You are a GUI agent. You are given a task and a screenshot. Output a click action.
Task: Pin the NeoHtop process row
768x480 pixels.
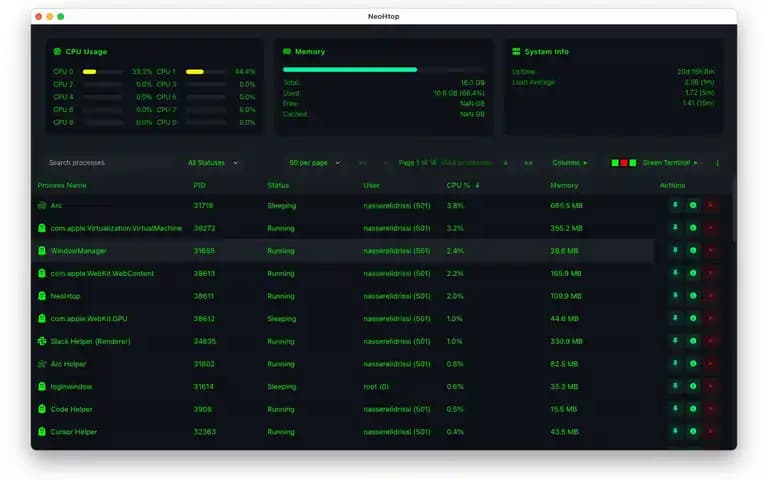675,295
